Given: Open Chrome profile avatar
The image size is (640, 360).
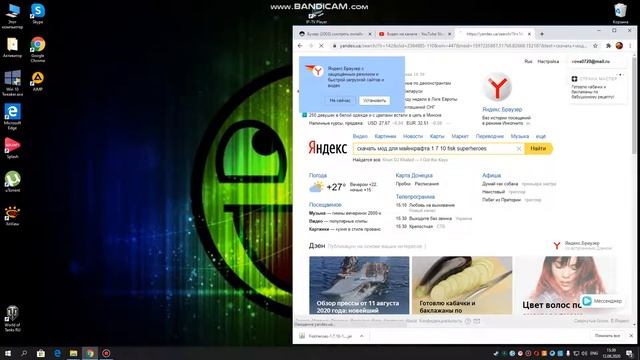Looking at the screenshot, I should pos(619,46).
